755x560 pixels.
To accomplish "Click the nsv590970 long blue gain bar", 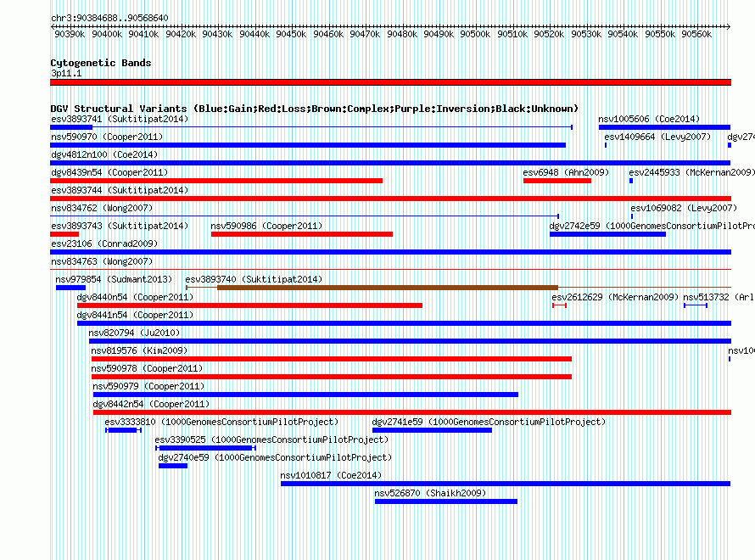I will [x=308, y=145].
